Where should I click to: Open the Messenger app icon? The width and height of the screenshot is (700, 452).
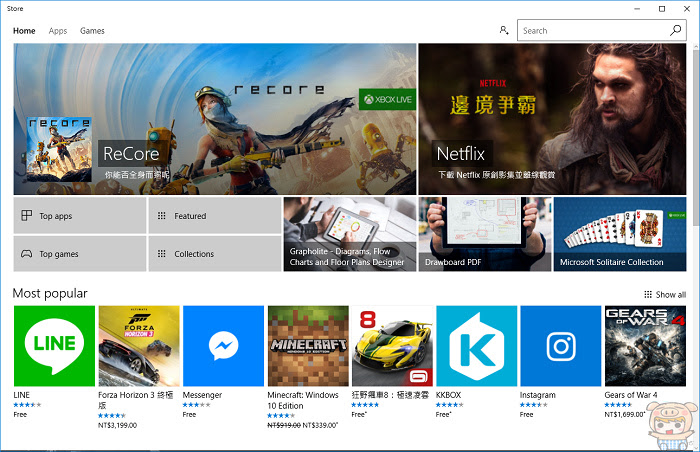[223, 346]
